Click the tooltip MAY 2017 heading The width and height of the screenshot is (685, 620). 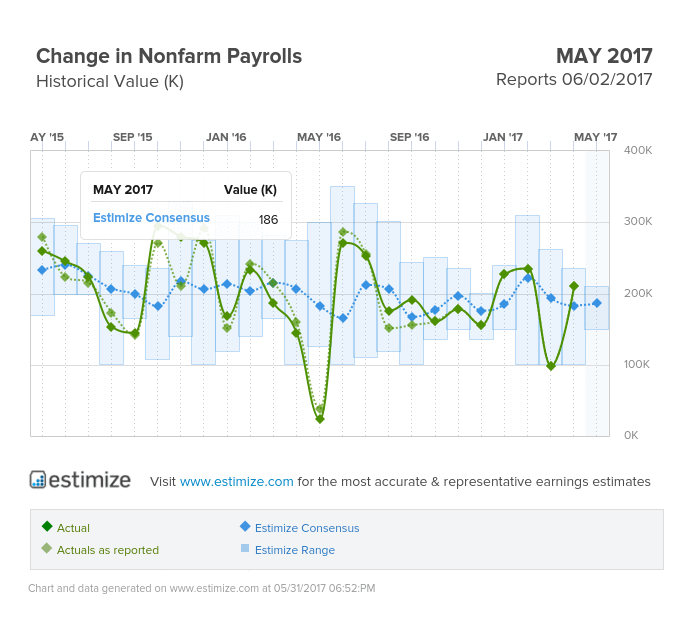tap(123, 190)
